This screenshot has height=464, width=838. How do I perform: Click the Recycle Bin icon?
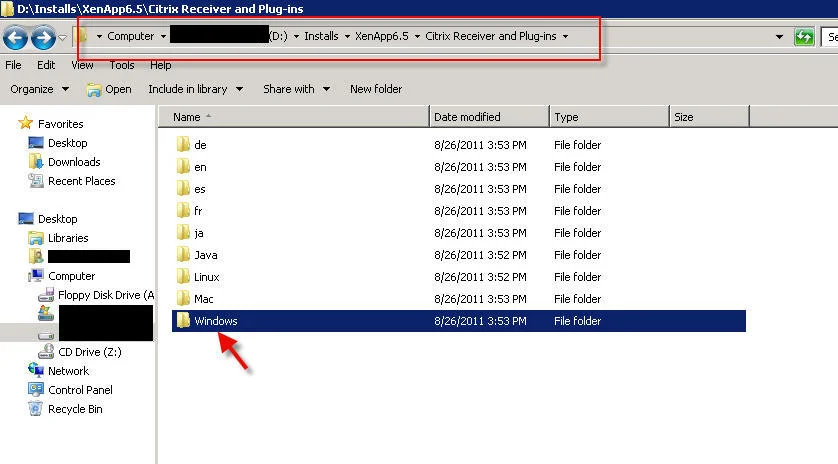(36, 408)
